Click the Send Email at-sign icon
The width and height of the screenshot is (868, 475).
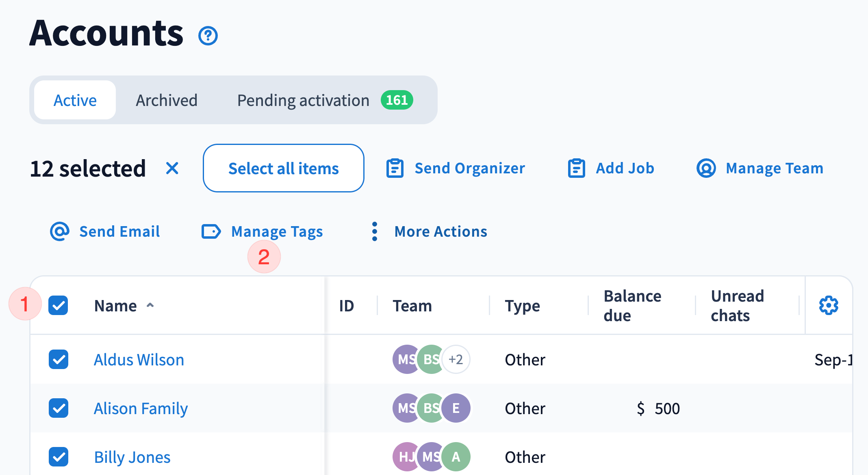click(x=60, y=231)
